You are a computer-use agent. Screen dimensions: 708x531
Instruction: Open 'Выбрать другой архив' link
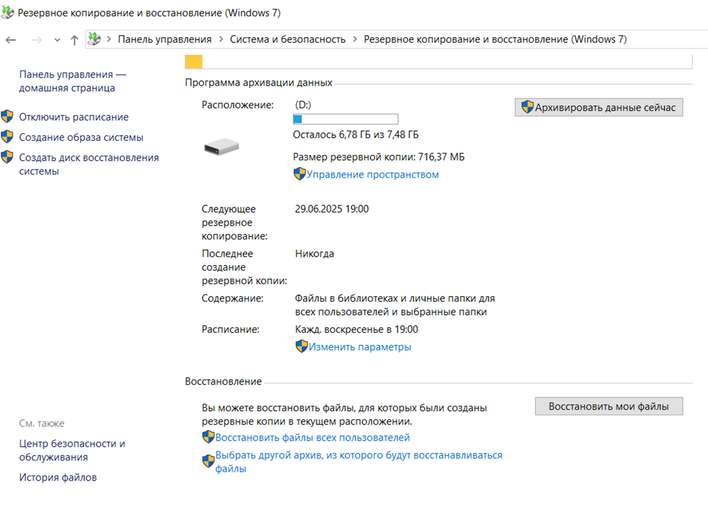359,462
